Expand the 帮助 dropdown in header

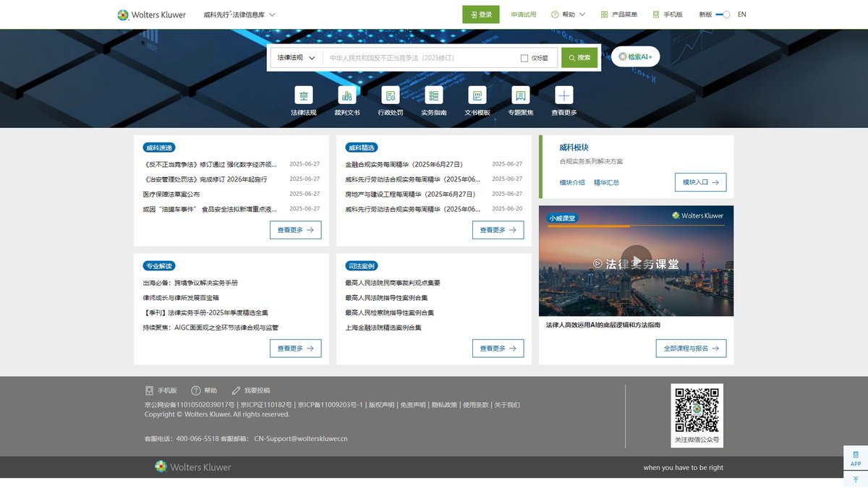568,14
